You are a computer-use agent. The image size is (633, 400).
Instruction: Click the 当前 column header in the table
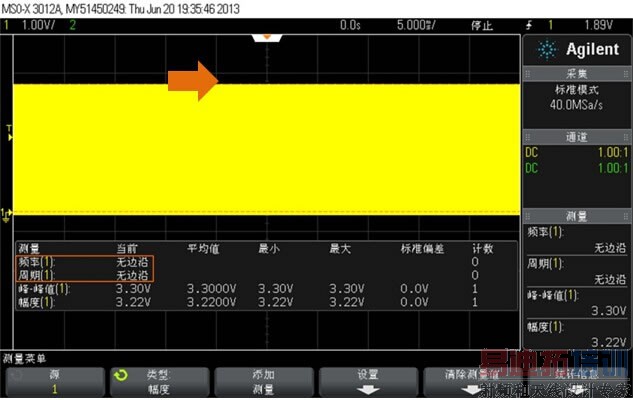pos(127,249)
